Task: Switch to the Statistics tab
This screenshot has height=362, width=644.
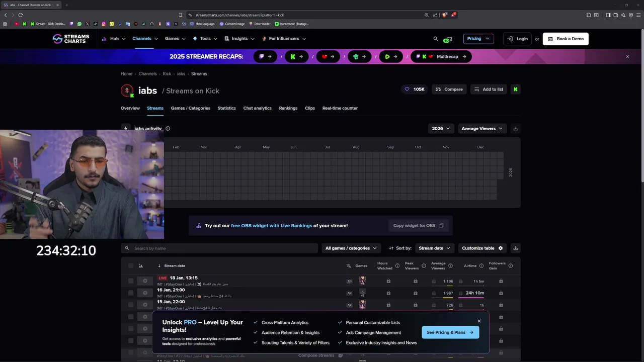Action: 227,108
